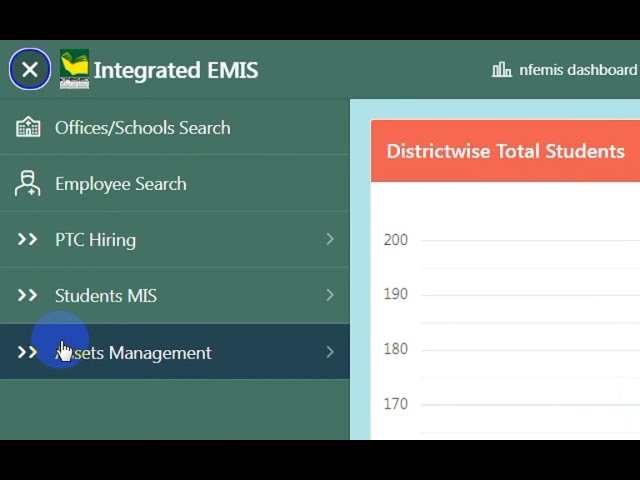The height and width of the screenshot is (480, 640).
Task: Expand Assets Management using its chevron
Action: [x=330, y=352]
